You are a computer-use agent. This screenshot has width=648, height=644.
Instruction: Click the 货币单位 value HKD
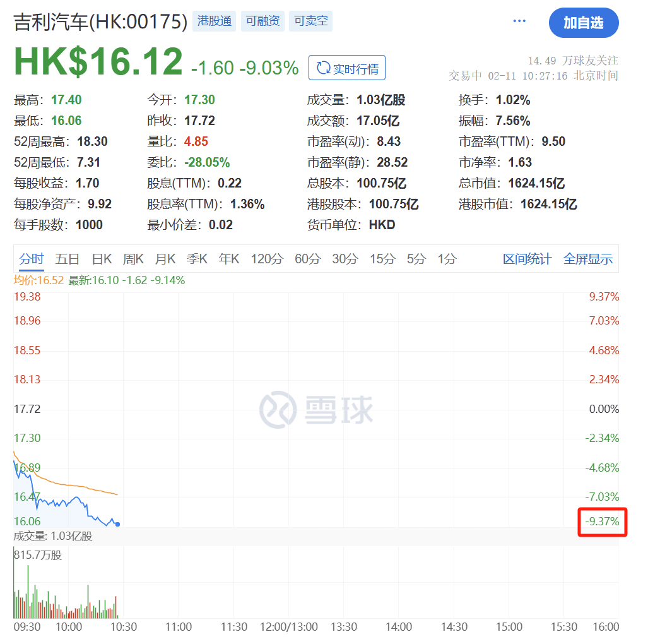382,225
